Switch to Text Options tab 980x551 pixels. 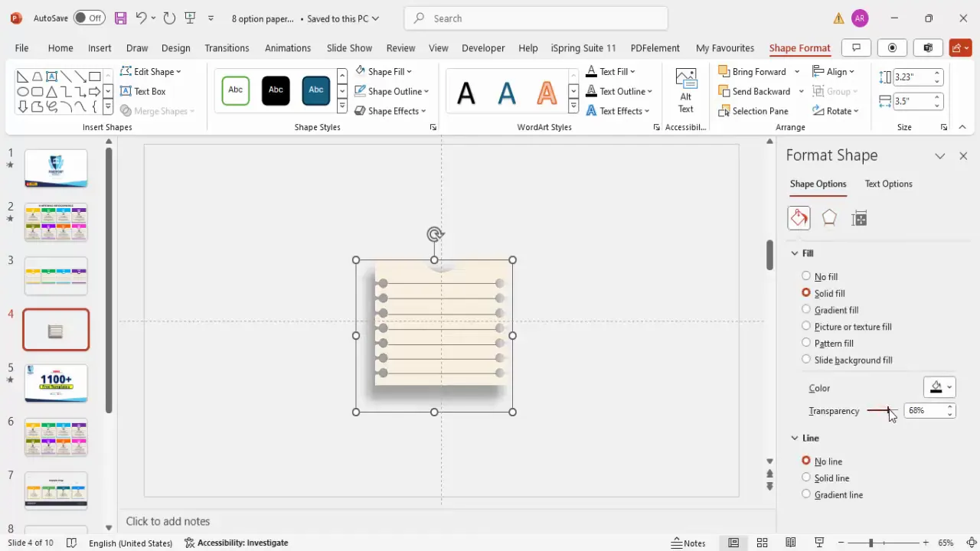pyautogui.click(x=888, y=184)
